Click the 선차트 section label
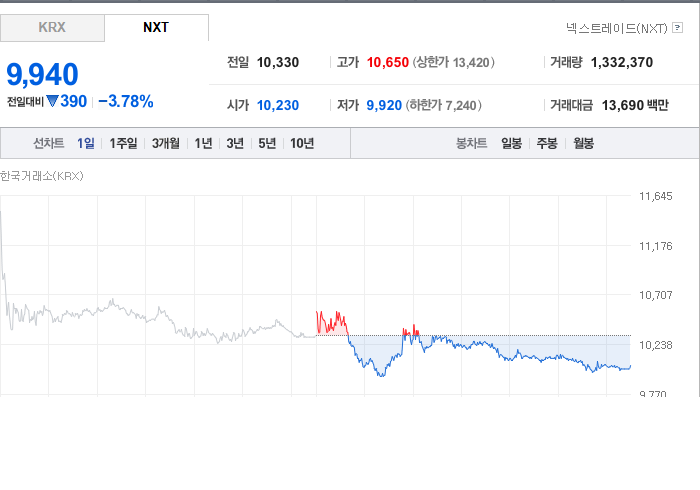The width and height of the screenshot is (700, 490). coord(49,143)
